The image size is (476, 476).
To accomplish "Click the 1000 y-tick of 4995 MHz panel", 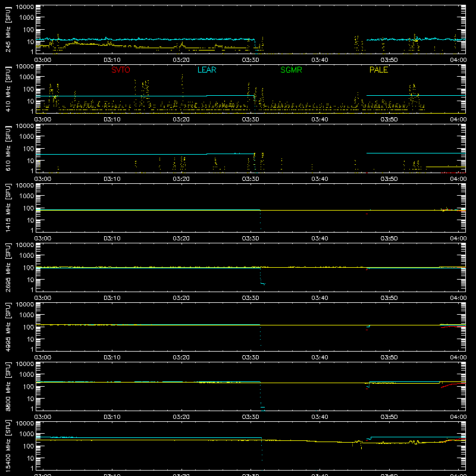I will 27,315.
